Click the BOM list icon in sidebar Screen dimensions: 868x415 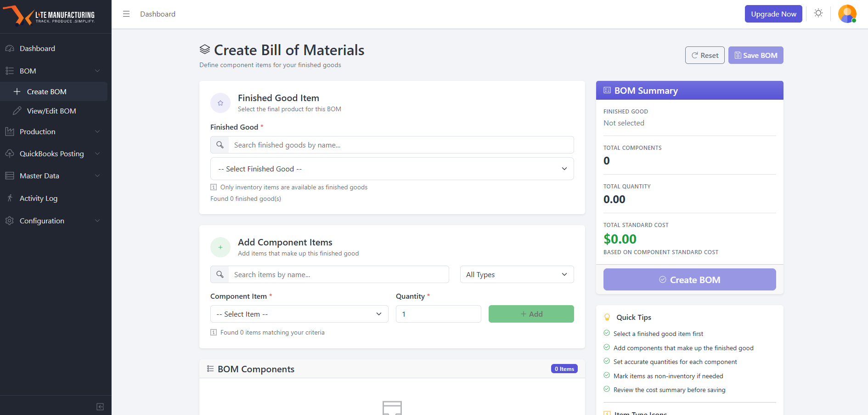pyautogui.click(x=10, y=71)
